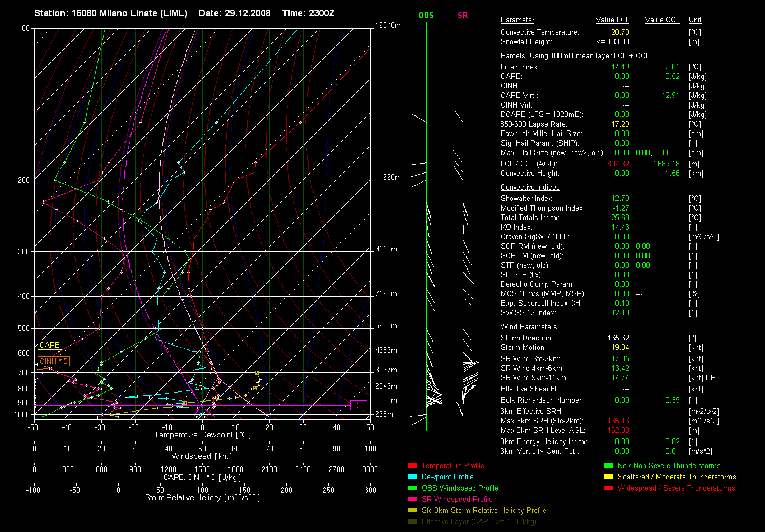Click the magenta LCL marker label
The height and width of the screenshot is (532, 765).
point(358,406)
